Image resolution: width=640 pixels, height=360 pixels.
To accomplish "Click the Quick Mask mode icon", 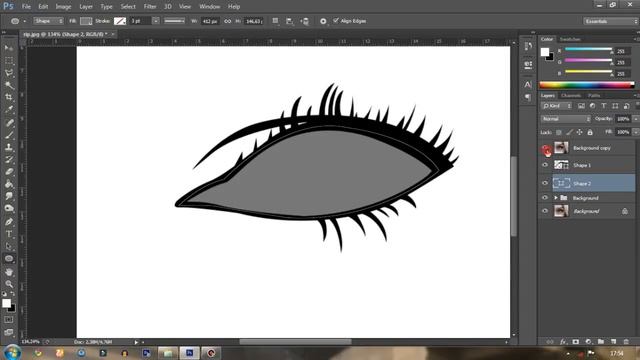I will [9, 320].
